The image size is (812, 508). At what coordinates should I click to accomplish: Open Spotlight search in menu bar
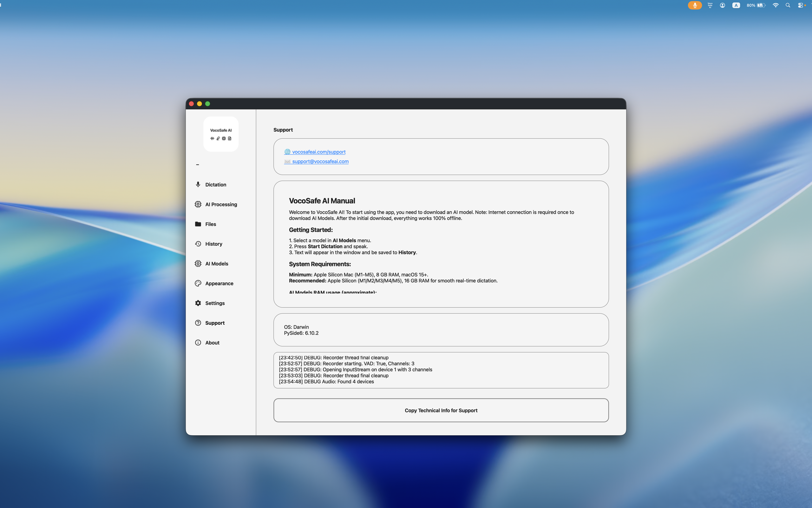788,5
